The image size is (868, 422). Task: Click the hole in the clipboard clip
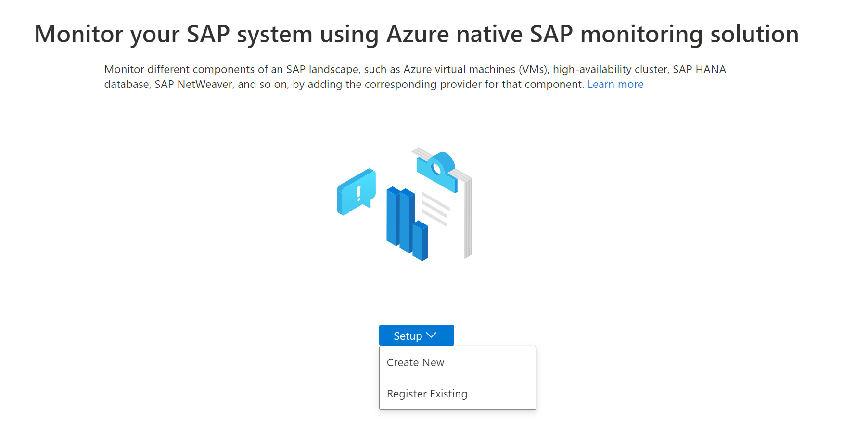click(437, 168)
